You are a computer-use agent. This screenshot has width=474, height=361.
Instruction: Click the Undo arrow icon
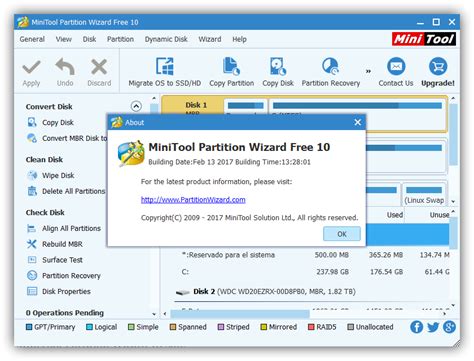click(x=65, y=66)
